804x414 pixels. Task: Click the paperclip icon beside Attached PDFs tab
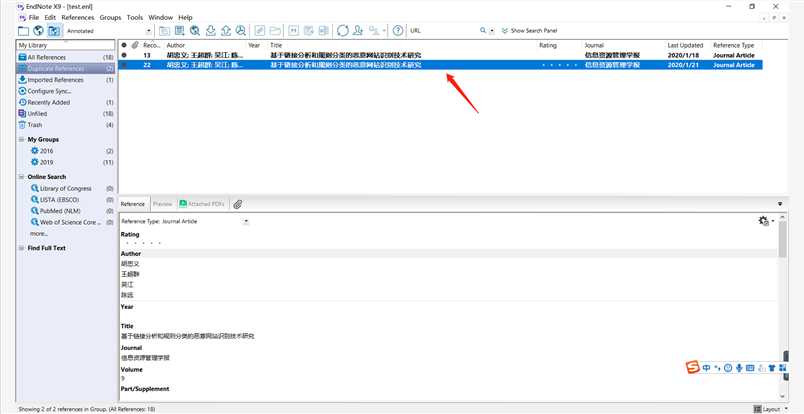coord(237,204)
